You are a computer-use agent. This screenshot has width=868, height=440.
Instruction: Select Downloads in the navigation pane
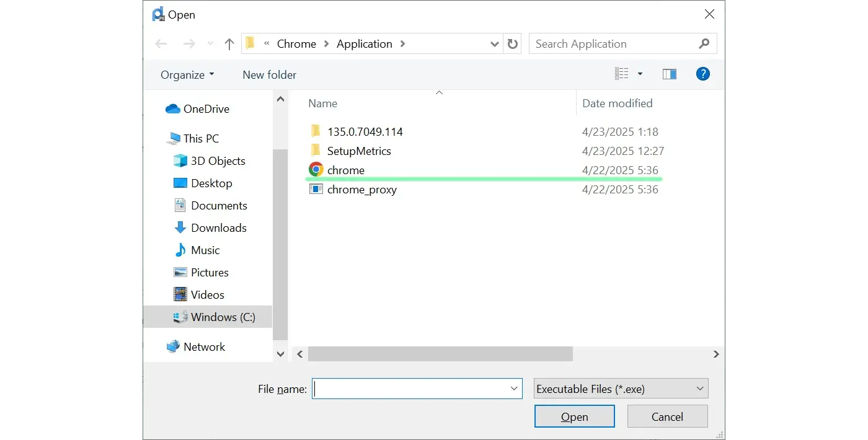point(218,227)
